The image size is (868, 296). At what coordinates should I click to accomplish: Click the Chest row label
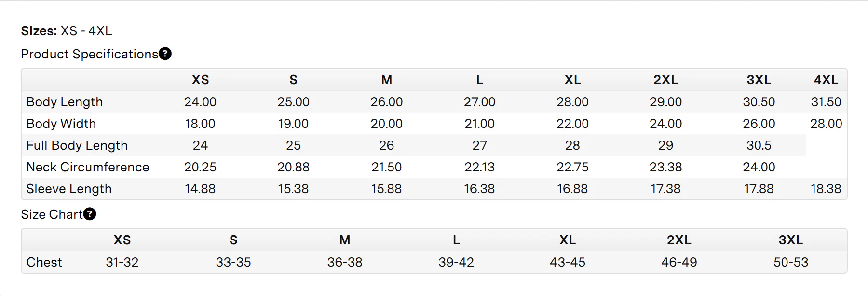(x=44, y=262)
